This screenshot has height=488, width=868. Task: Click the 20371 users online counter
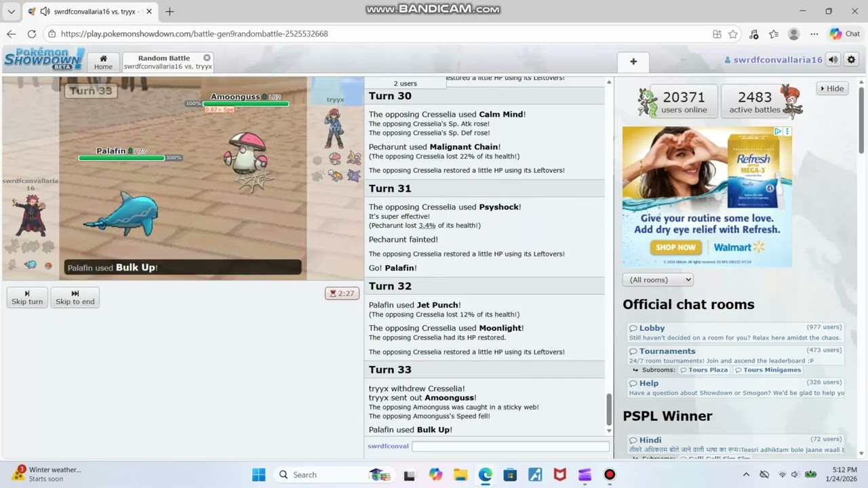click(x=684, y=102)
